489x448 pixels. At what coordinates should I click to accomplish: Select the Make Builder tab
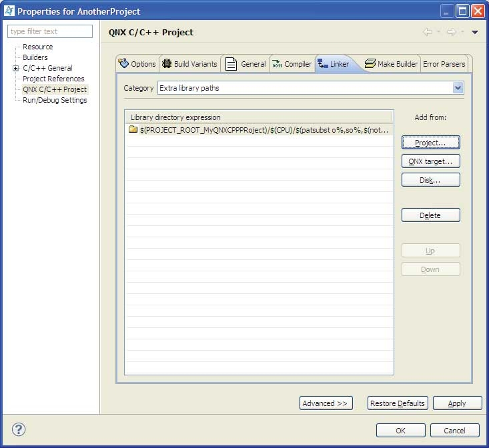(391, 64)
